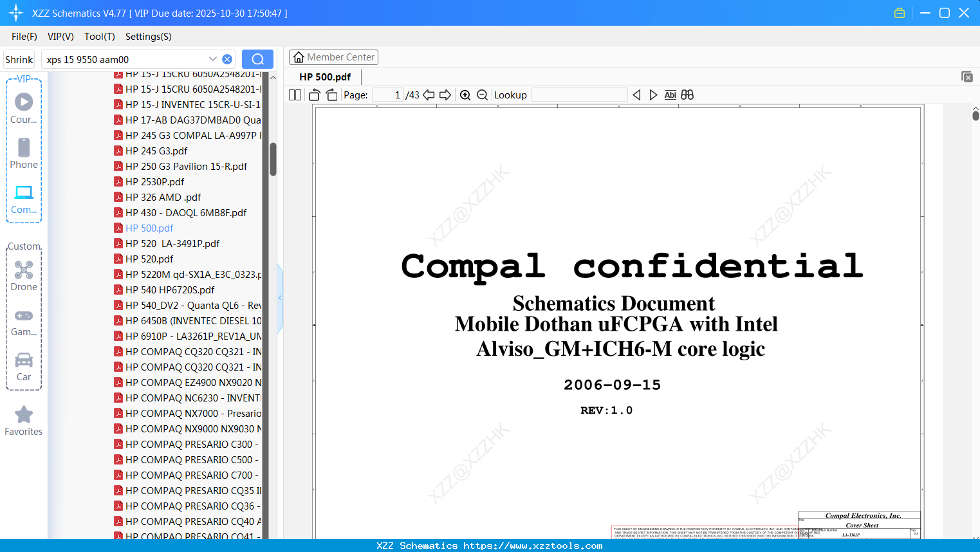Open the Settings(S) menu
Viewport: 980px width, 552px height.
click(x=149, y=37)
